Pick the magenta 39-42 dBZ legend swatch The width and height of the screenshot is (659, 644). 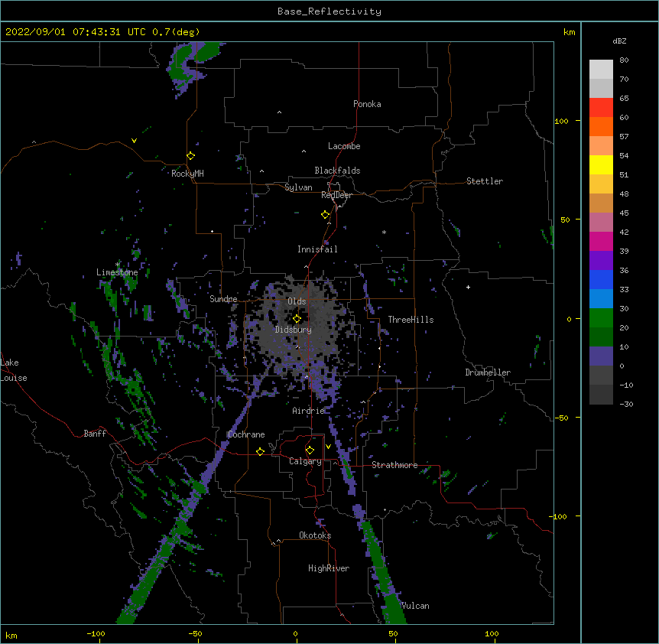[601, 241]
